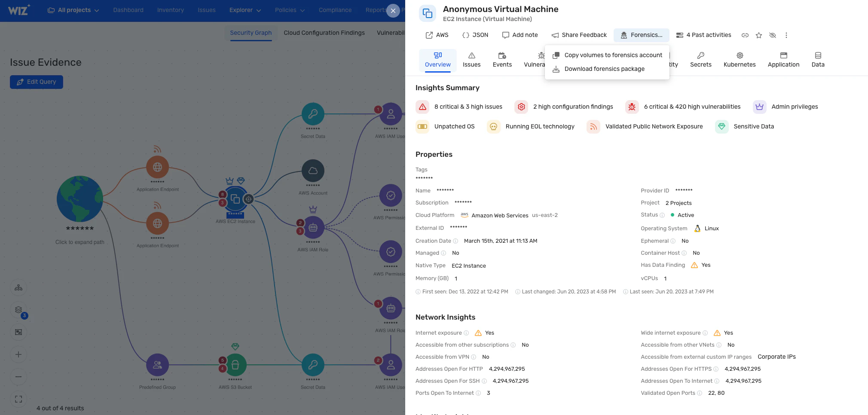Click the Wiz logo
868x415 pixels.
(19, 10)
